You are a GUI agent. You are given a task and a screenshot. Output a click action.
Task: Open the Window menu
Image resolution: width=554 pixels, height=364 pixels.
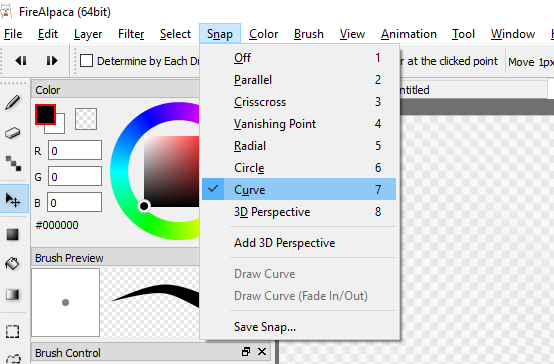[x=513, y=34]
